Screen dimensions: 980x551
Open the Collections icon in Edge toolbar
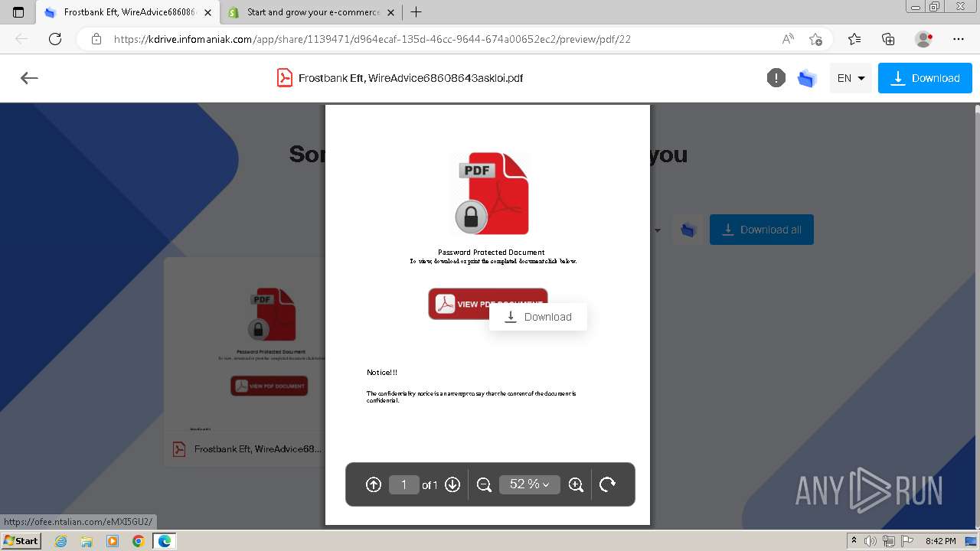[888, 39]
